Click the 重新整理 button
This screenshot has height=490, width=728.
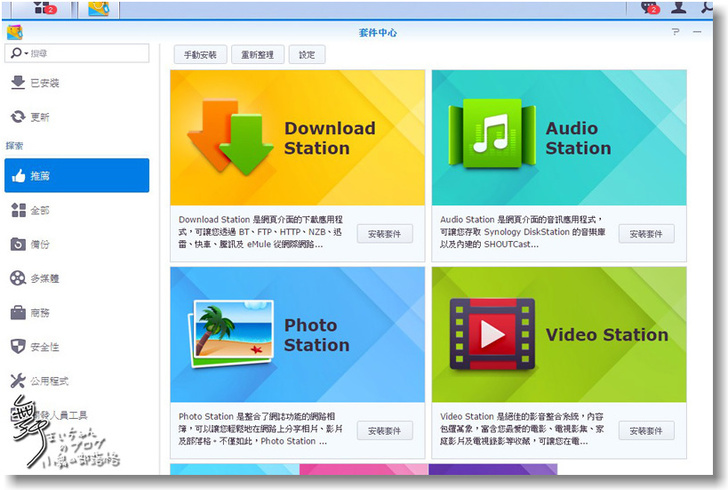(x=257, y=55)
